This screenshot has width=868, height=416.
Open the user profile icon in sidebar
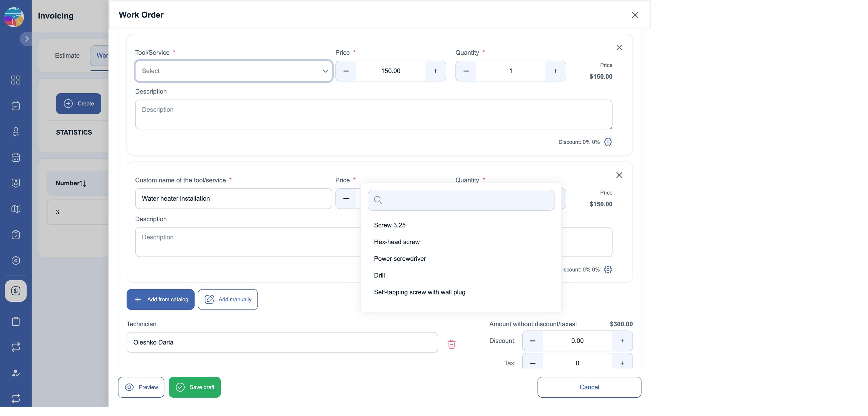pos(16,132)
